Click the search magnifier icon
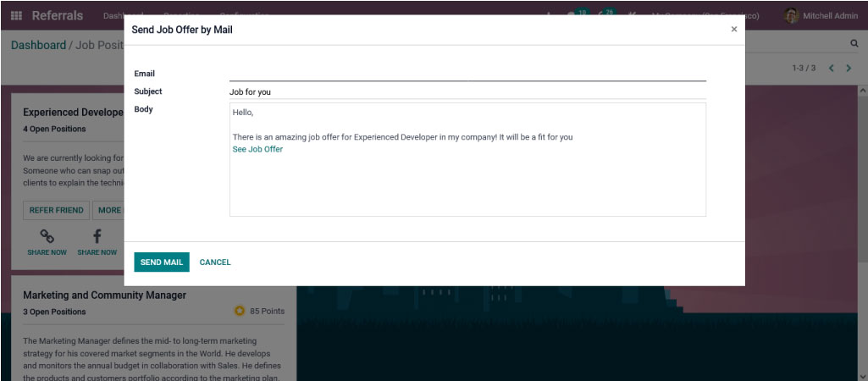The height and width of the screenshot is (381, 868). [x=854, y=43]
